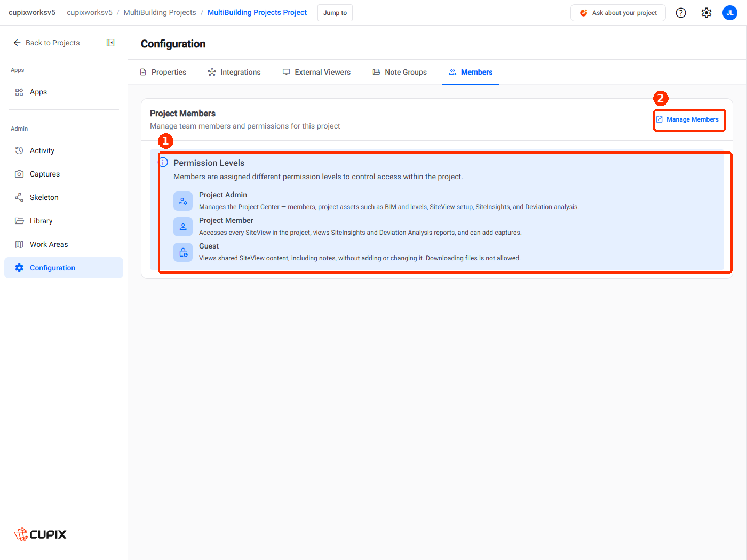
Task: Switch to the Integrations tab
Action: click(234, 72)
